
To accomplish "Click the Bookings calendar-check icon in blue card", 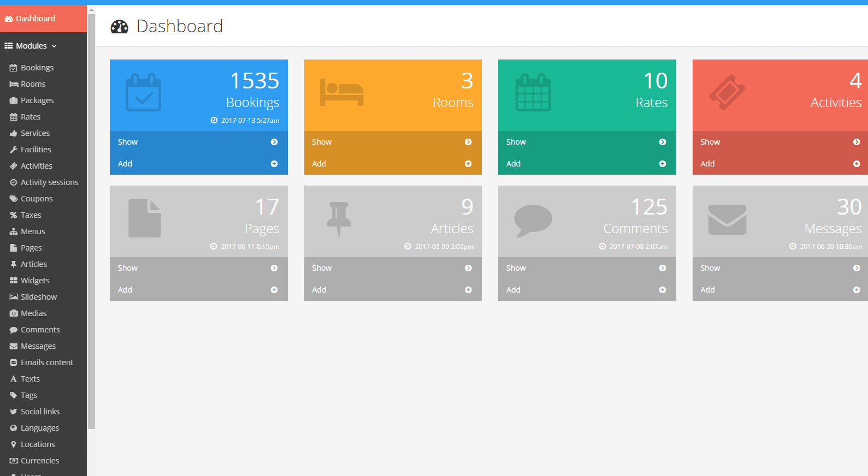I will [x=144, y=92].
